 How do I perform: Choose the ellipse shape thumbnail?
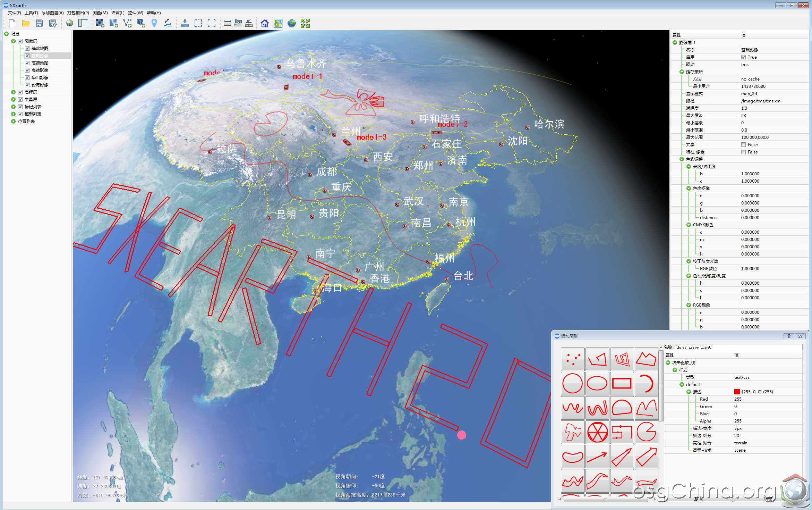[597, 384]
